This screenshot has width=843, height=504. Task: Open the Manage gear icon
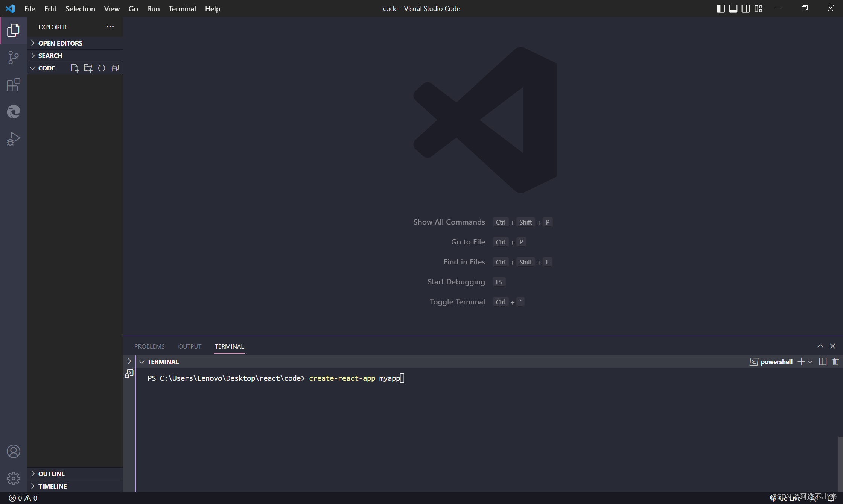click(14, 478)
